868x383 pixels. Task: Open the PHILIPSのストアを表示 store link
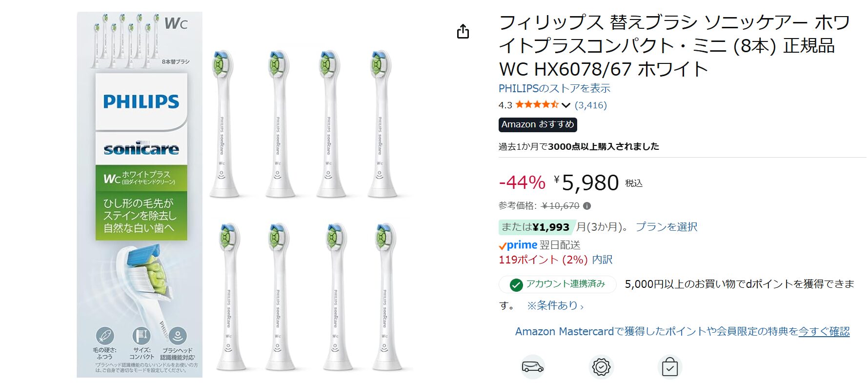pyautogui.click(x=554, y=88)
